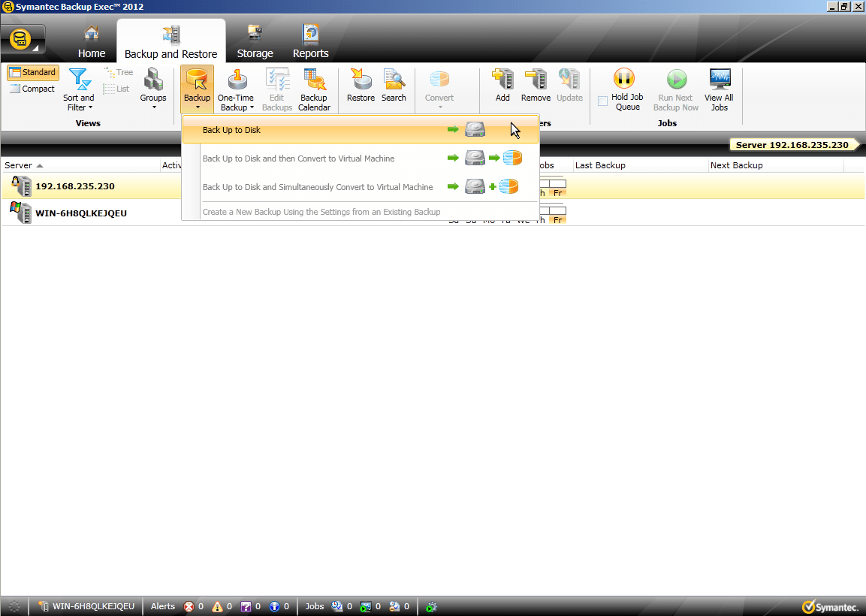Switch to Compact view
This screenshot has width=866, height=616.
point(33,89)
